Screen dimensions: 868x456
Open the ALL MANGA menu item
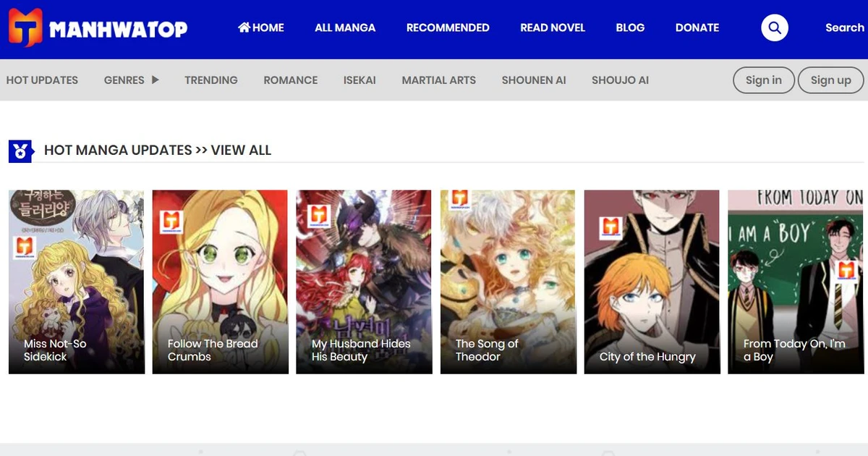pyautogui.click(x=345, y=28)
